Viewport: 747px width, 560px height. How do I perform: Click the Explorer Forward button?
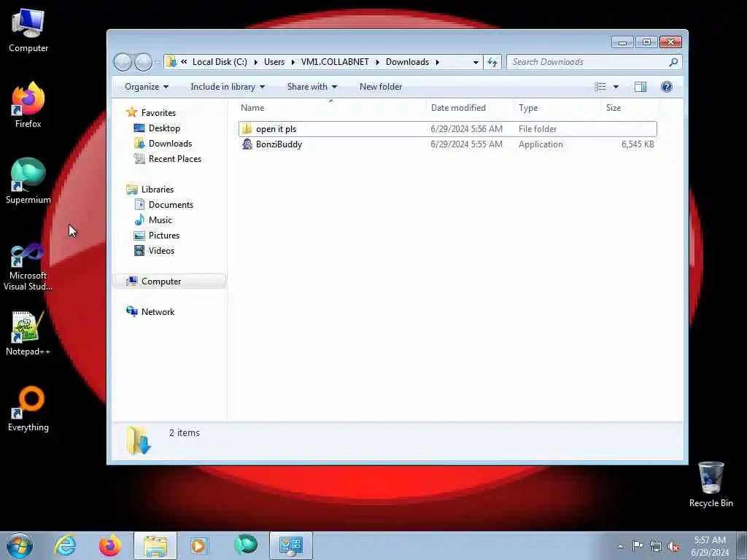144,62
